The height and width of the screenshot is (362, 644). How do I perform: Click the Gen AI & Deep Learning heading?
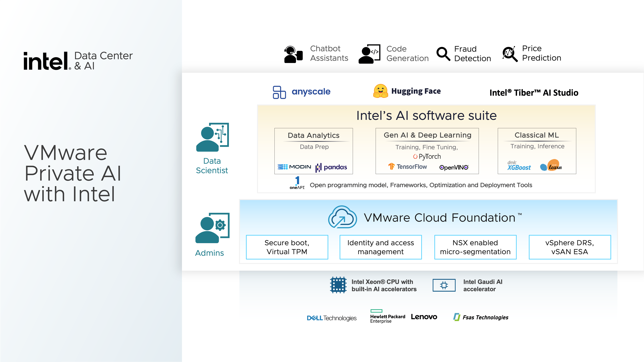(x=428, y=135)
